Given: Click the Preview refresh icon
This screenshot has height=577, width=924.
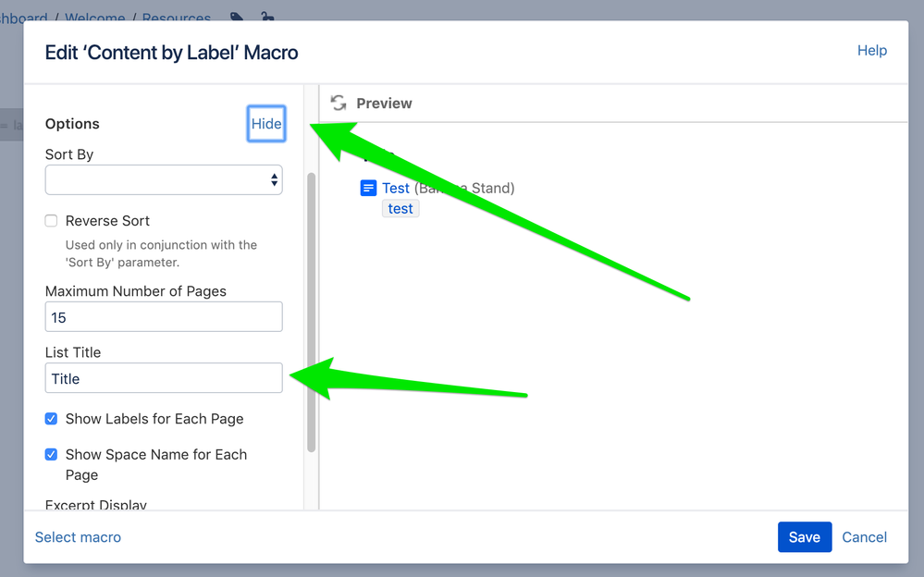Looking at the screenshot, I should tap(339, 104).
